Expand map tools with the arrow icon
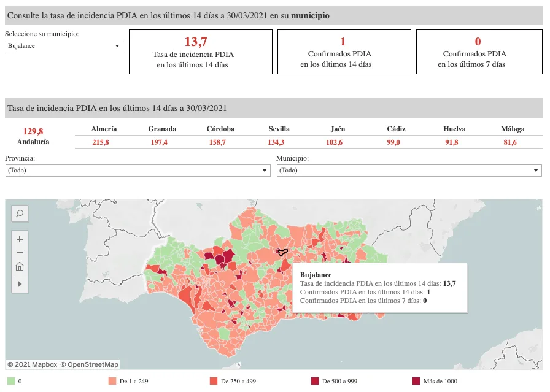The image size is (550, 392). (20, 283)
